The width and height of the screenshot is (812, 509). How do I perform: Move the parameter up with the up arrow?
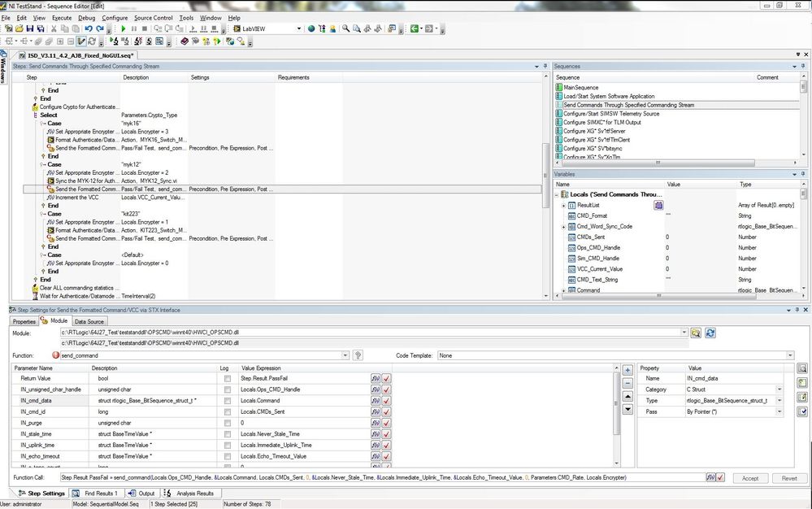click(627, 397)
